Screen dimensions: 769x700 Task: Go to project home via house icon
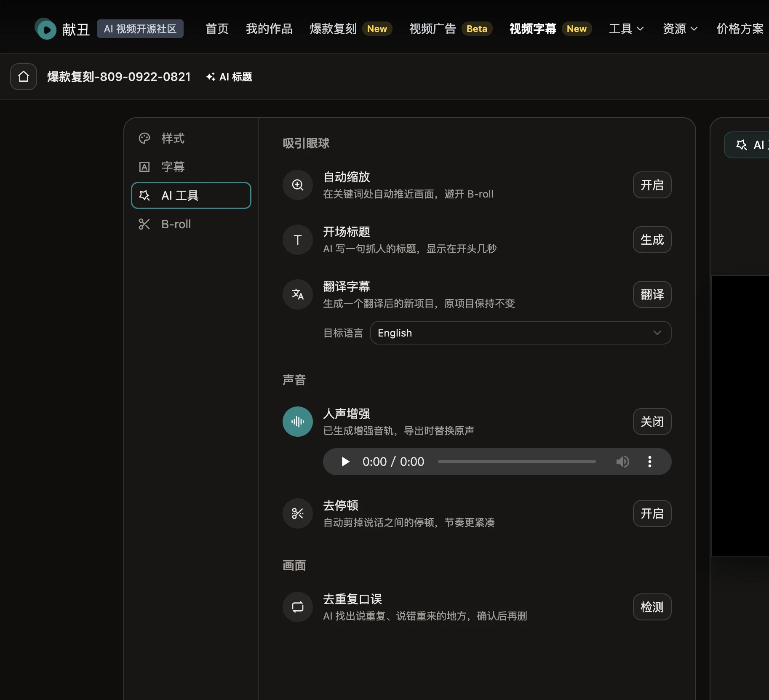coord(24,77)
